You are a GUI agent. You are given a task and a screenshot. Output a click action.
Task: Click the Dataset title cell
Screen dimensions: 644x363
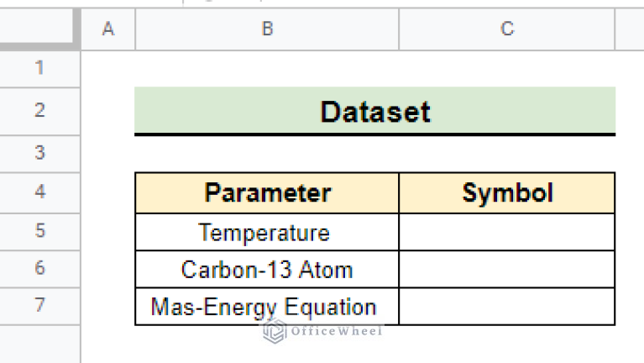[x=375, y=111]
